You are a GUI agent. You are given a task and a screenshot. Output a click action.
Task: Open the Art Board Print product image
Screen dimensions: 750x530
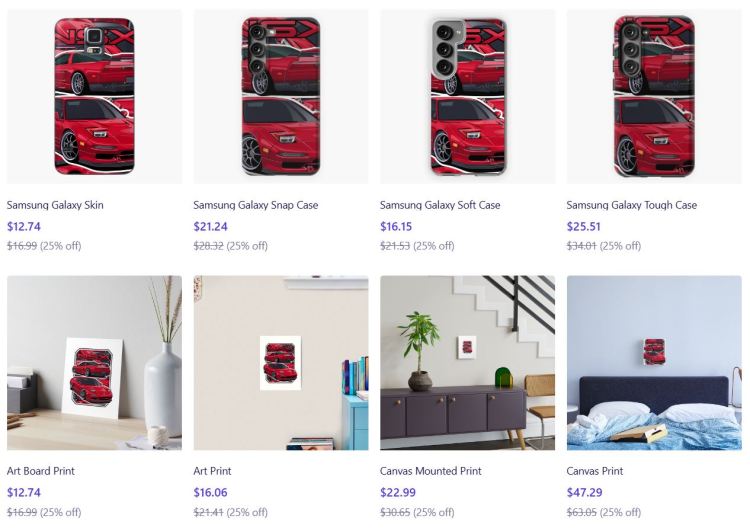(94, 363)
